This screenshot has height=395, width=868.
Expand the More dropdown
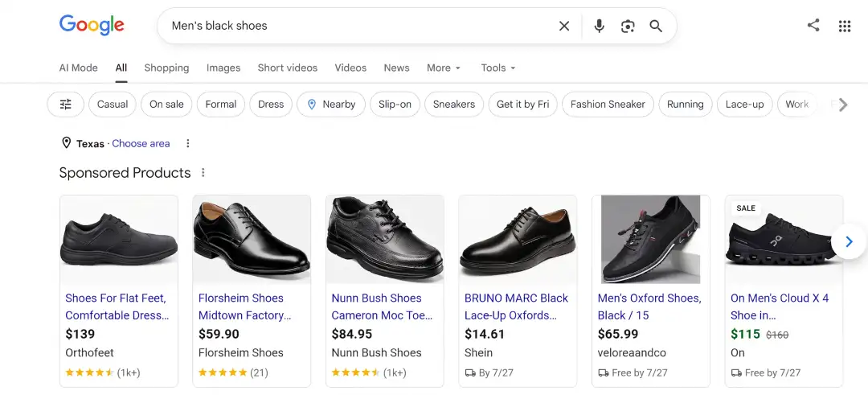444,68
